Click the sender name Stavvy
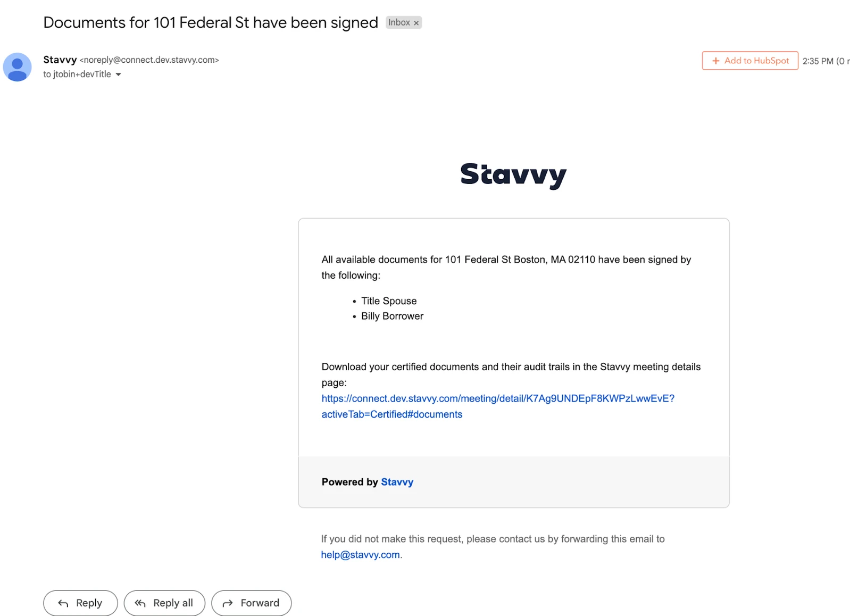850x616 pixels. (60, 60)
